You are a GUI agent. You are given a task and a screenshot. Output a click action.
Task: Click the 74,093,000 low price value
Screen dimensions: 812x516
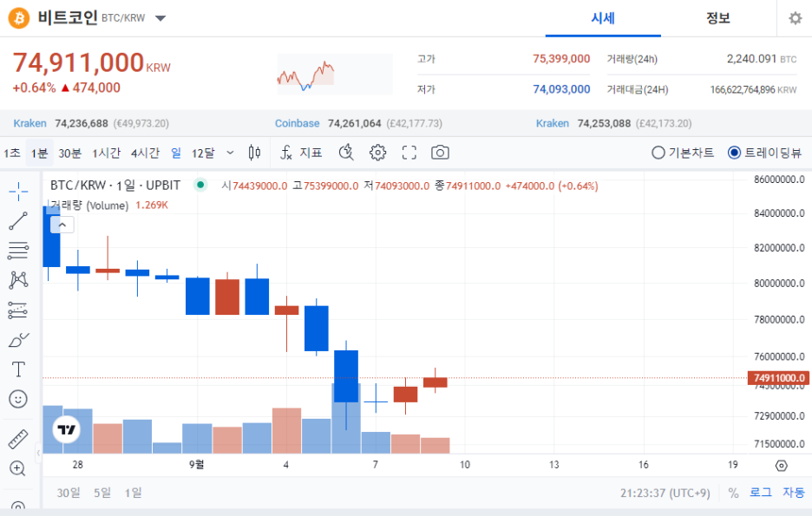tap(561, 89)
